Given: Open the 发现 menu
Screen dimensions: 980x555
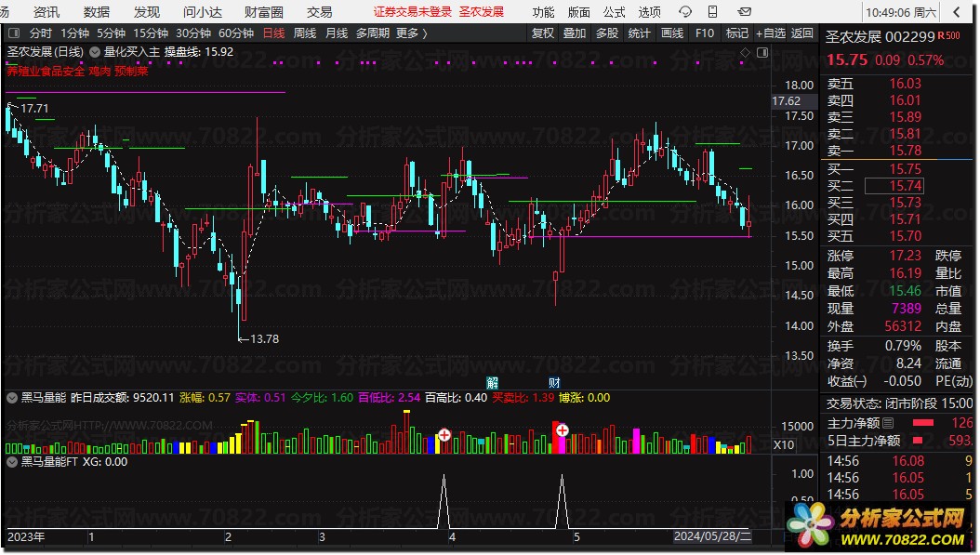Looking at the screenshot, I should [x=147, y=12].
